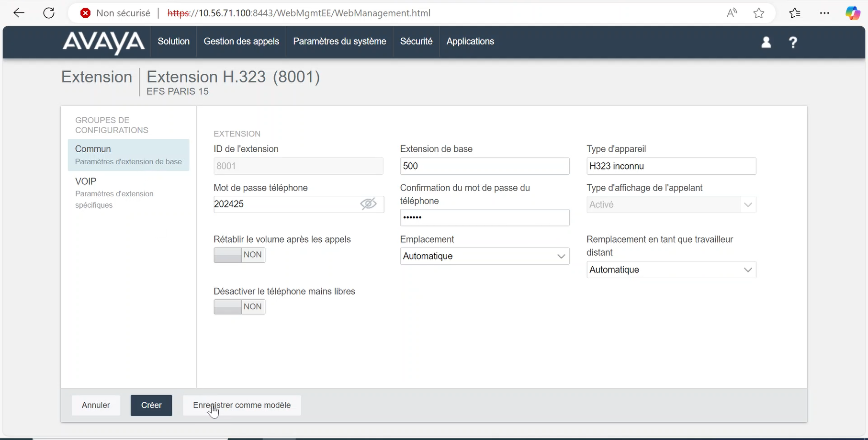Expand the Emplacement dropdown
Image resolution: width=868 pixels, height=440 pixels.
485,256
